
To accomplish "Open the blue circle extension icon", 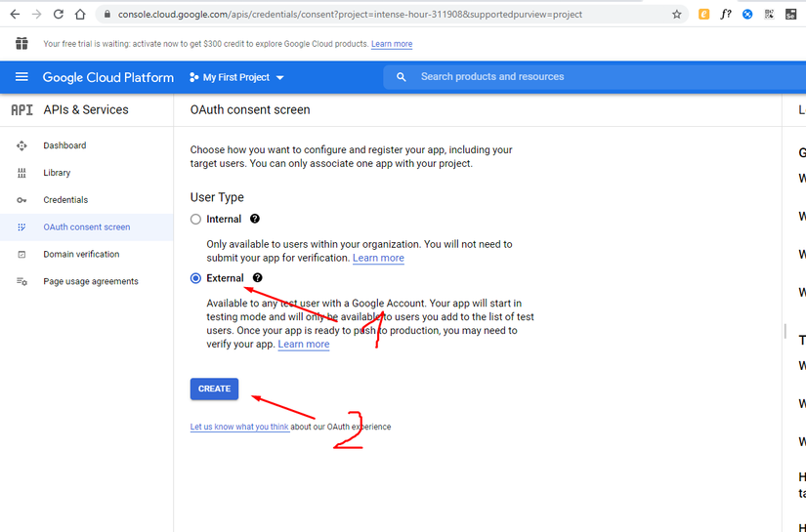I will 747,15.
